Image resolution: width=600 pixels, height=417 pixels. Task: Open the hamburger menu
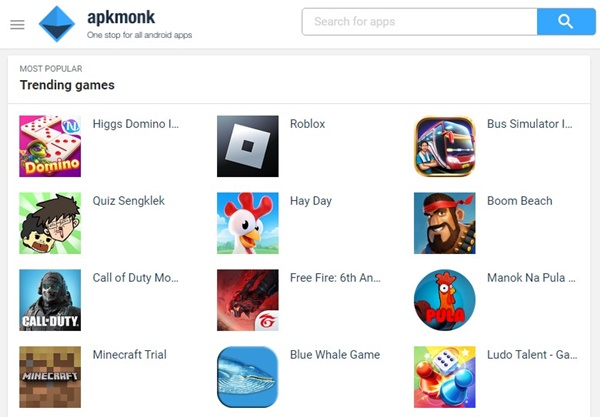tap(17, 25)
